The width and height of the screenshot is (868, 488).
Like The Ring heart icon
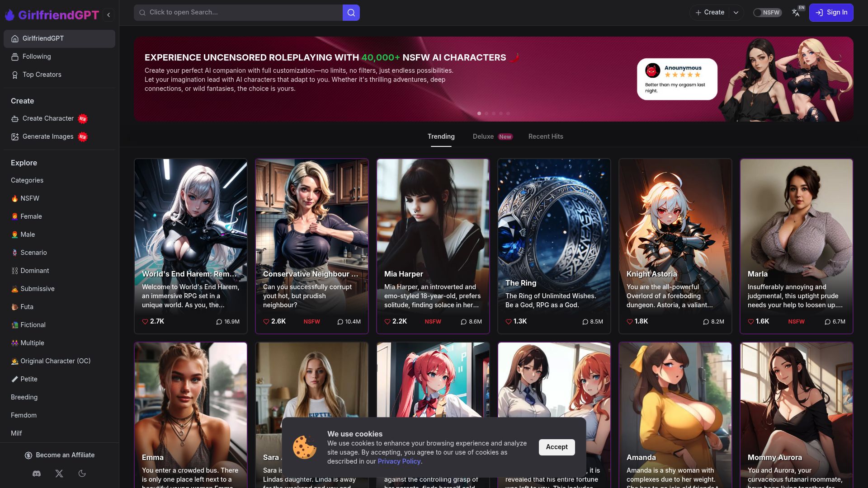(x=509, y=322)
